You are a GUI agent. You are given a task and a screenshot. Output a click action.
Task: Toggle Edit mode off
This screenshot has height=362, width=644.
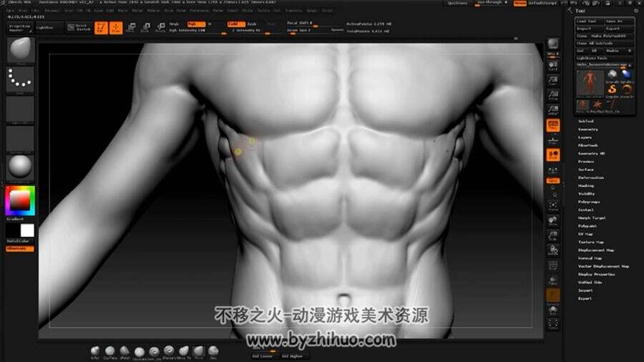point(101,28)
